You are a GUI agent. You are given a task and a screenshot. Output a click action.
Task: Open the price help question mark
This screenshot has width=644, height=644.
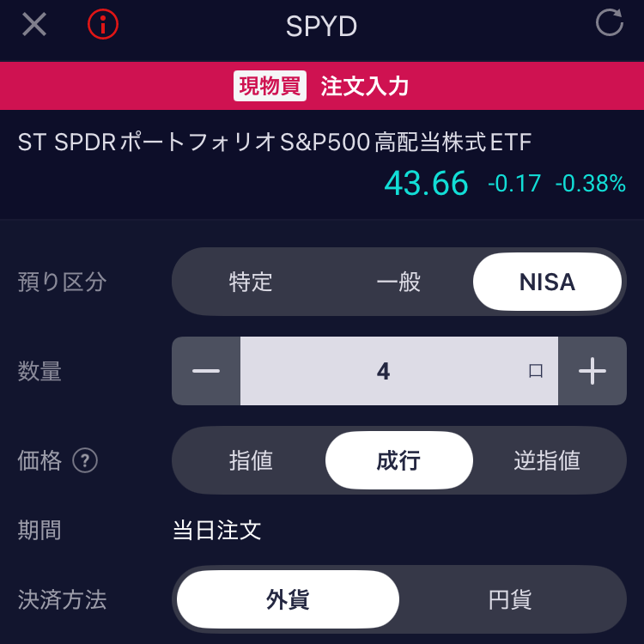84,461
